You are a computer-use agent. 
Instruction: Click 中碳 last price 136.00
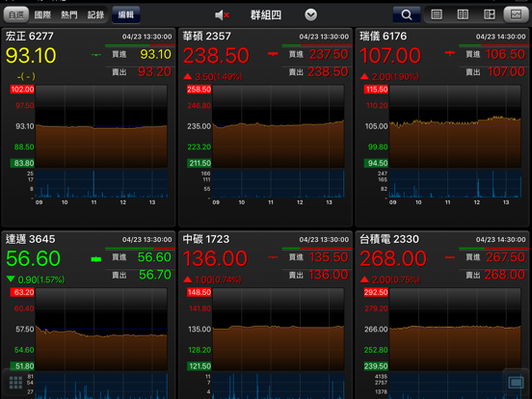coord(215,258)
